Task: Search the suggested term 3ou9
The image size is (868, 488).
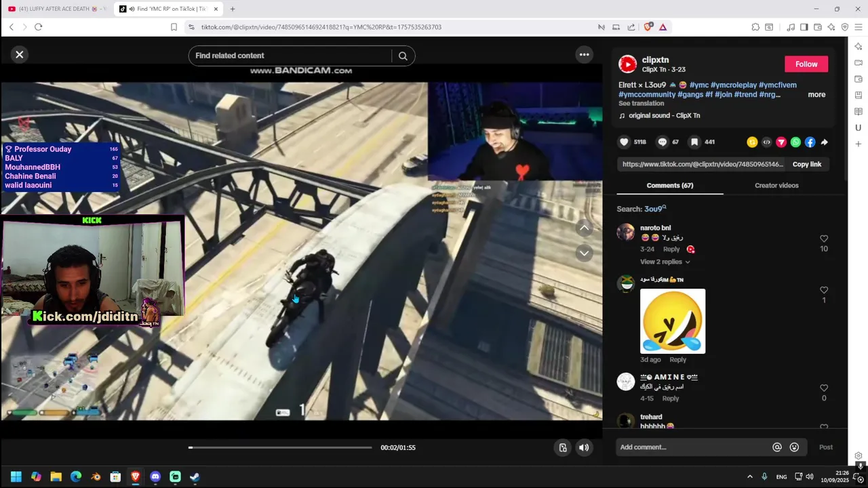Action: pyautogui.click(x=655, y=209)
